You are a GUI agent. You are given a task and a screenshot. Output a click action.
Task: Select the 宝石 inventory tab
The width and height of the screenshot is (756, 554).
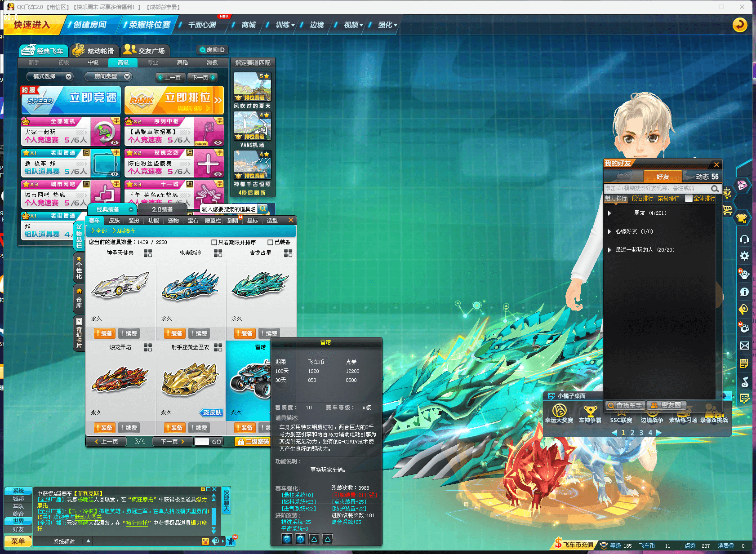click(x=193, y=221)
